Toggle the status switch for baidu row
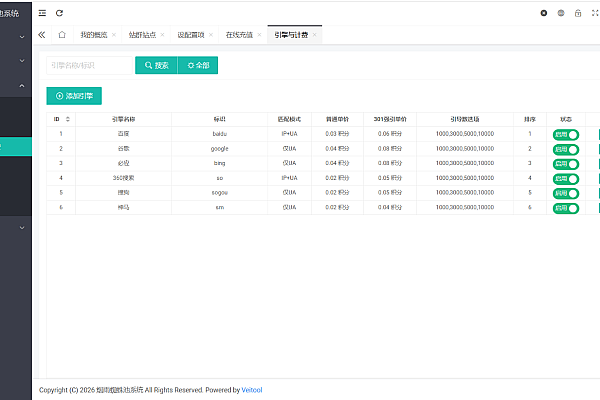Screen dimensions: 600x400 (566, 135)
